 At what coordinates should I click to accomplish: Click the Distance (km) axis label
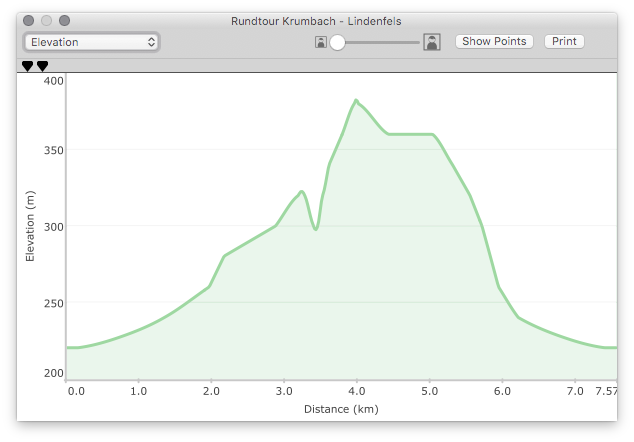(x=341, y=409)
